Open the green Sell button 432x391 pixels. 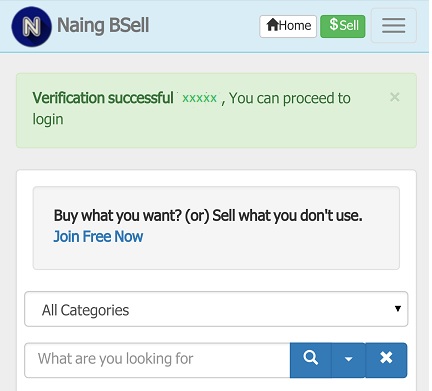pyautogui.click(x=343, y=26)
